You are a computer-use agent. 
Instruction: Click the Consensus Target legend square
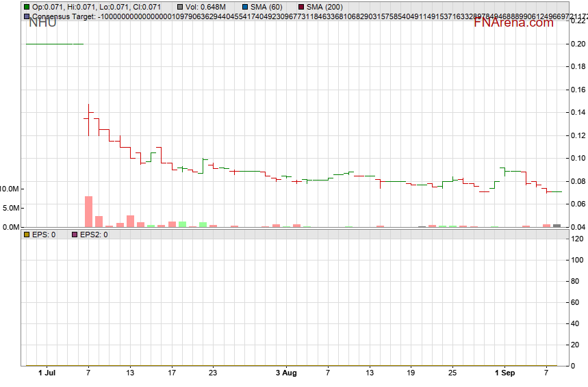coord(27,17)
